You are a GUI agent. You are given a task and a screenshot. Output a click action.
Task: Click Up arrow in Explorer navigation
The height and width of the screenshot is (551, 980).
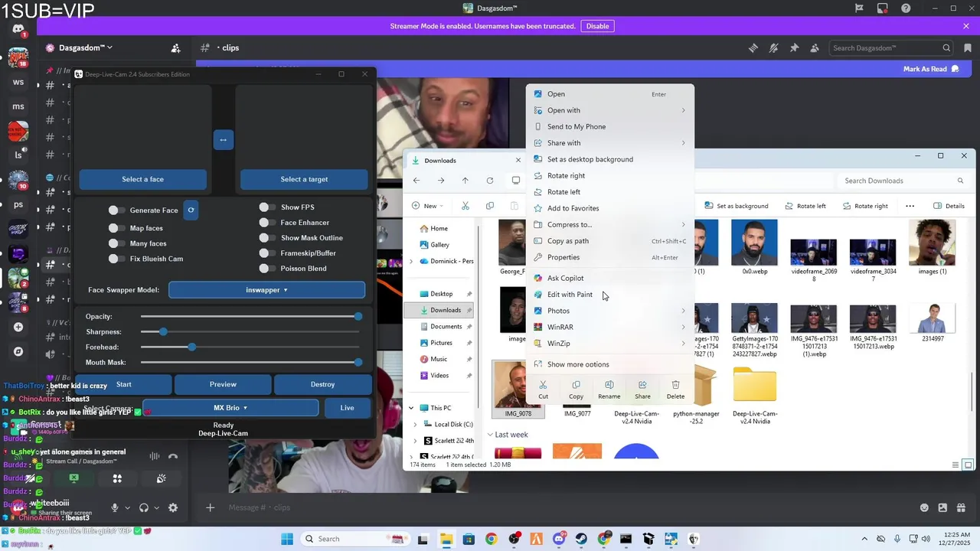point(465,181)
